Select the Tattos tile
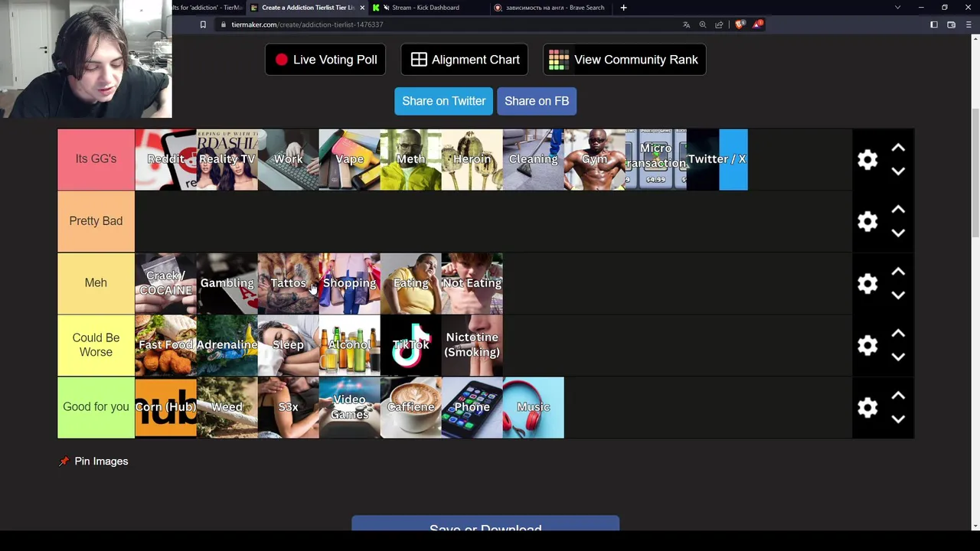Image resolution: width=980 pixels, height=551 pixels. click(288, 283)
